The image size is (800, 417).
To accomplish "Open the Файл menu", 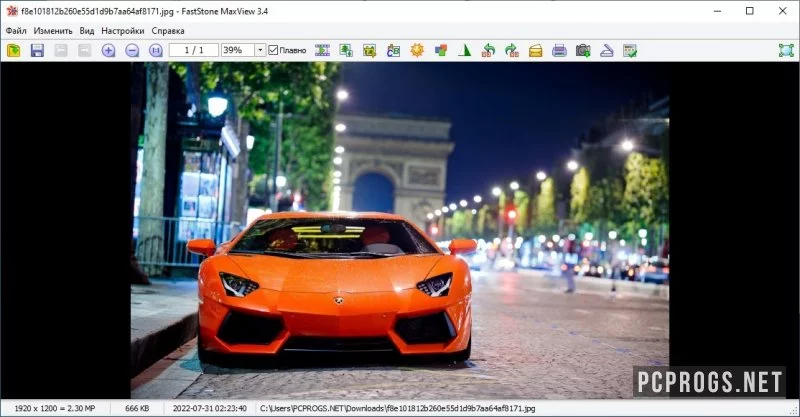I will [x=16, y=31].
